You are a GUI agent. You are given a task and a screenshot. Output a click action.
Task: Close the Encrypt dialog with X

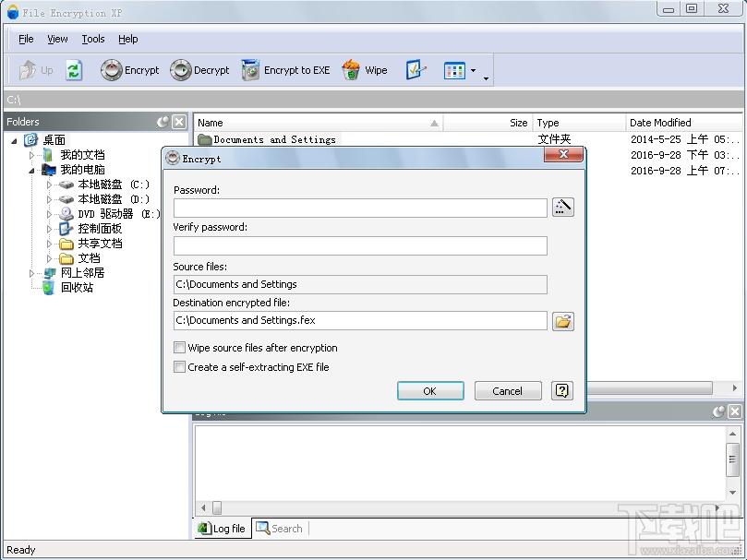pos(563,155)
